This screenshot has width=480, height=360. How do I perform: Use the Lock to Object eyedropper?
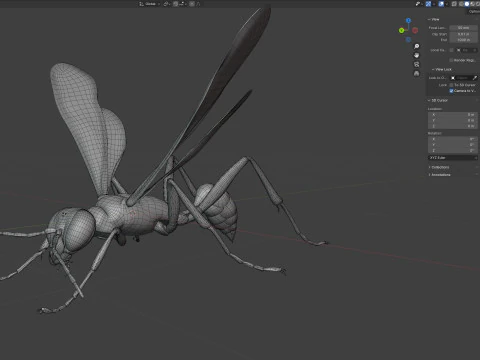tap(475, 78)
